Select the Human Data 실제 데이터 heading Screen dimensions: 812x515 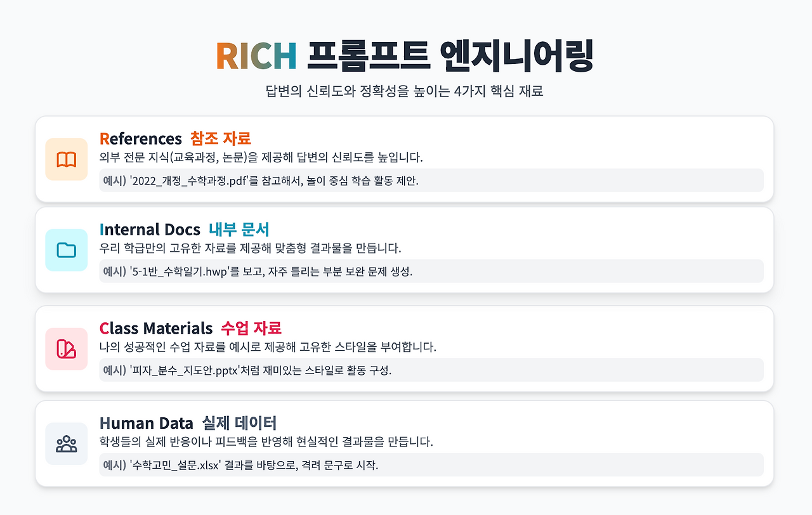(x=188, y=422)
